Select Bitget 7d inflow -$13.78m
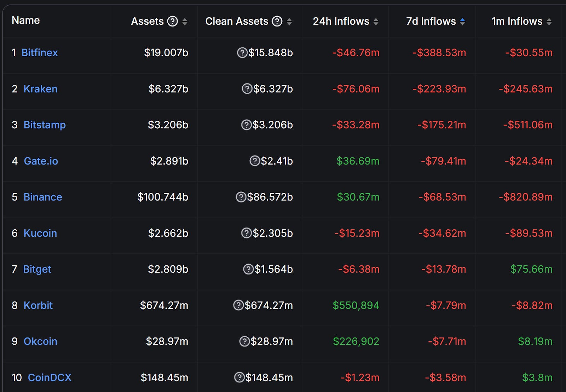Screen dimensions: 566x392 click(444, 269)
